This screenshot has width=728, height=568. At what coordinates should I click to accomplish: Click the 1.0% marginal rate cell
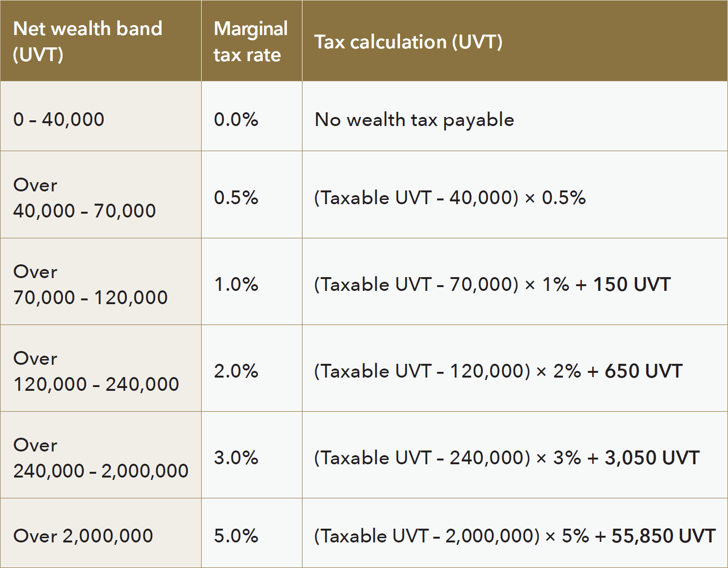coord(236,284)
